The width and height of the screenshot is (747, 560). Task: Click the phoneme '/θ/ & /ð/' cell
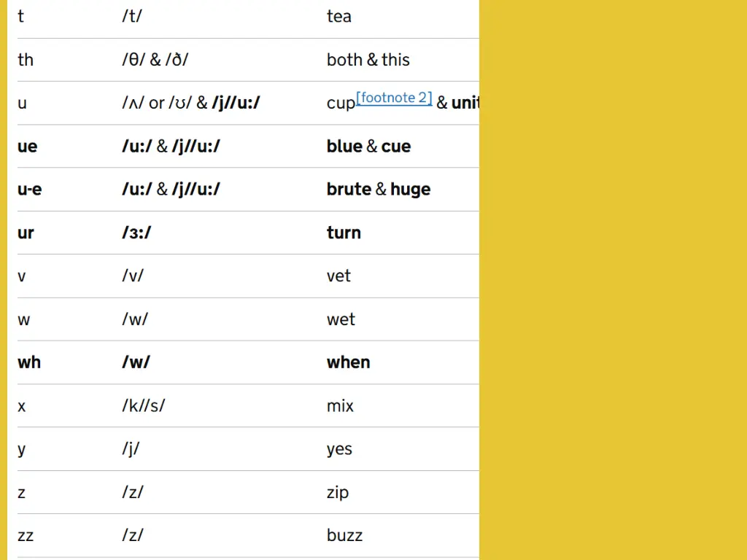(x=155, y=60)
